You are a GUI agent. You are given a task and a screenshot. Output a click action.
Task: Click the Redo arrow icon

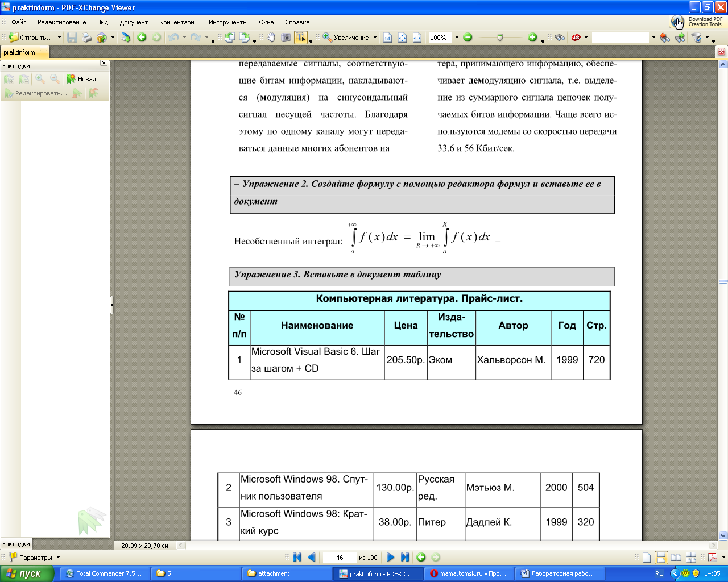195,38
